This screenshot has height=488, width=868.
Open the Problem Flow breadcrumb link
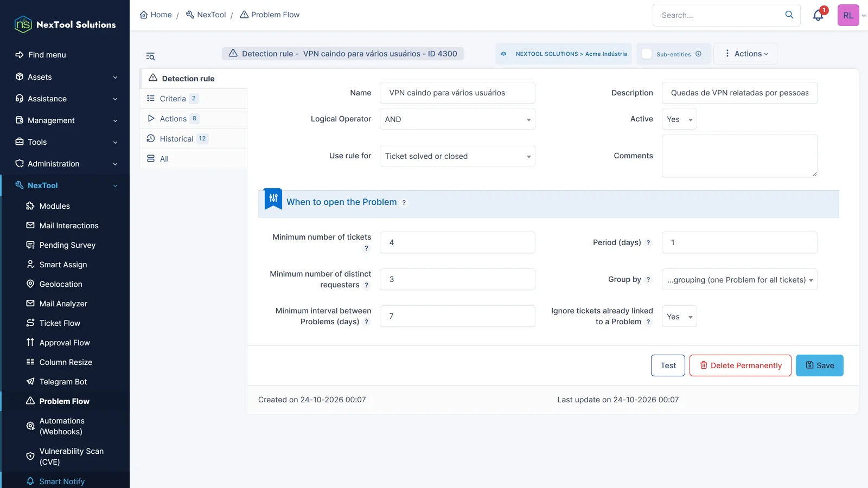(x=270, y=15)
